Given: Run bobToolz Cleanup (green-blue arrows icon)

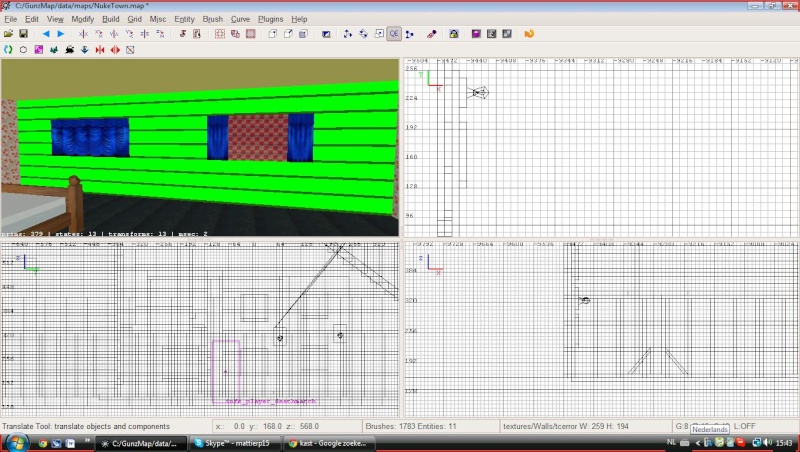Looking at the screenshot, I should coord(8,49).
